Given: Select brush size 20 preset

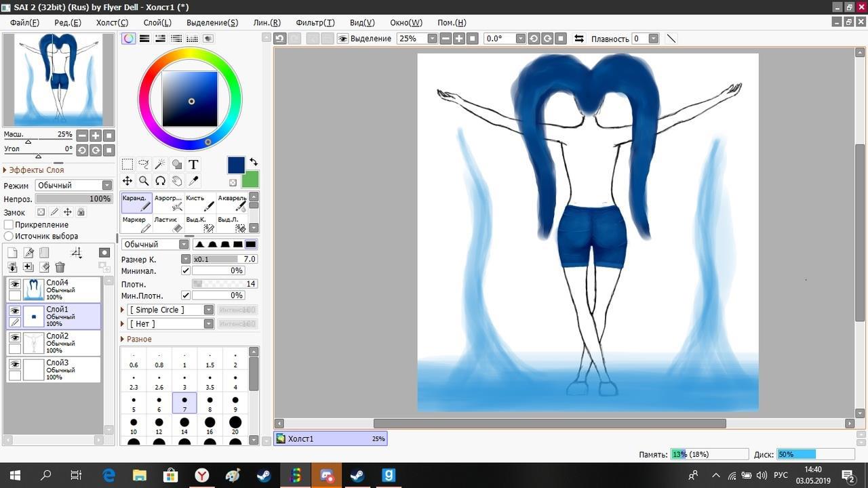Looking at the screenshot, I should 235,426.
